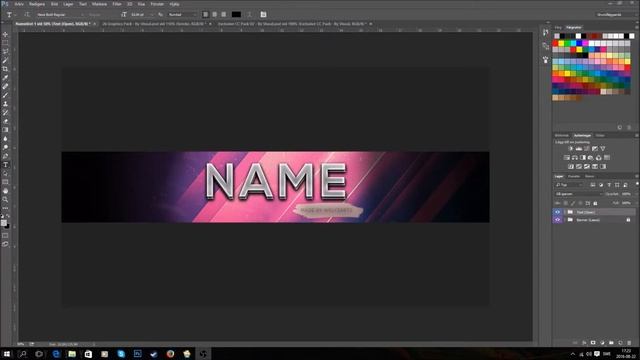Viewport: 640px width, 360px height.
Task: Click the foreground color swatch in toolbox
Action: coord(4,223)
